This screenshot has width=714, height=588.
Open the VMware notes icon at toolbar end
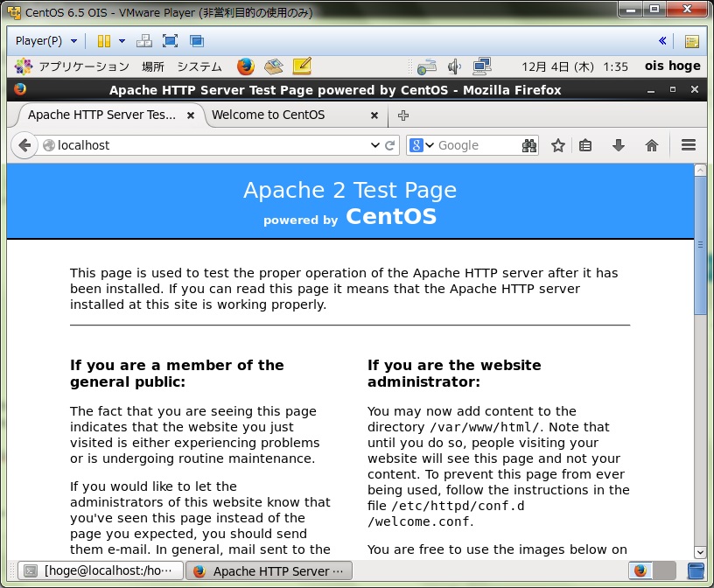coord(691,41)
